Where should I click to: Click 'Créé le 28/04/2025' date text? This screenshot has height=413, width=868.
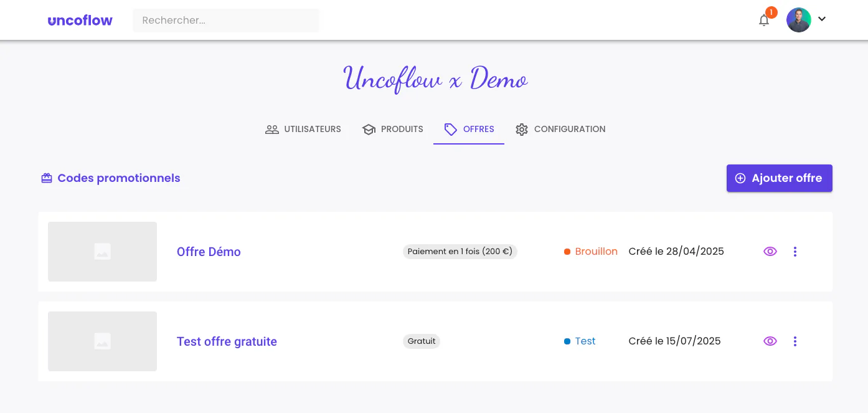(x=676, y=252)
